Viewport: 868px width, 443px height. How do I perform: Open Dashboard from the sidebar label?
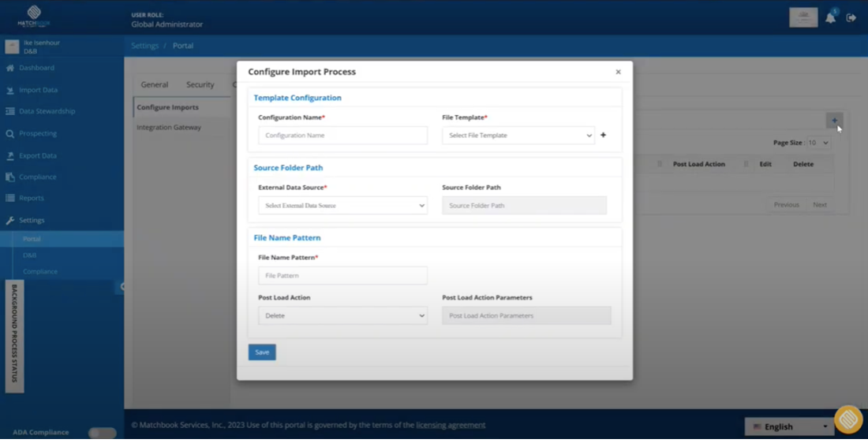coord(36,68)
